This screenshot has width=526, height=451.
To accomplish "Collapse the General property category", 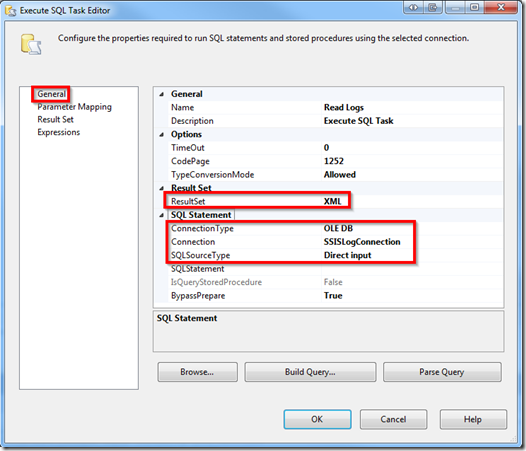I will pos(162,94).
